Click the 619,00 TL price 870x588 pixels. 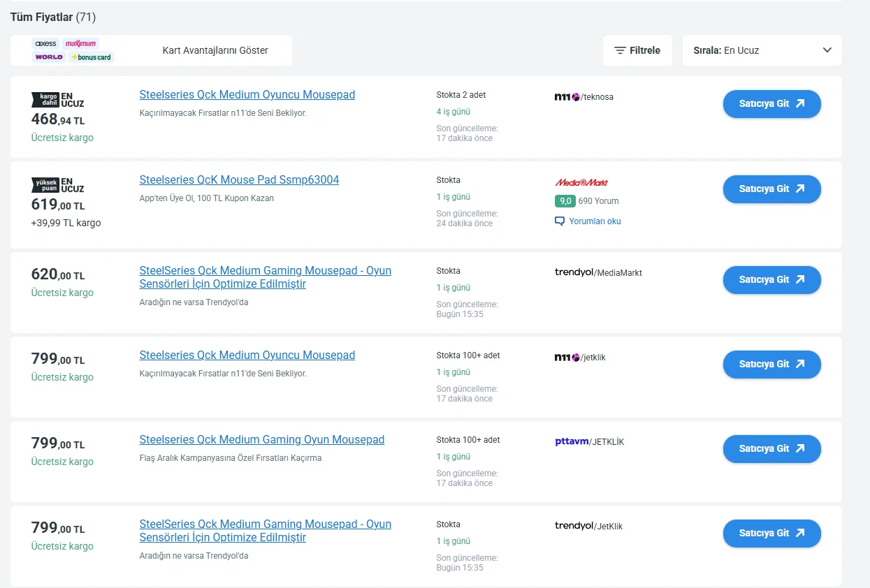point(58,205)
